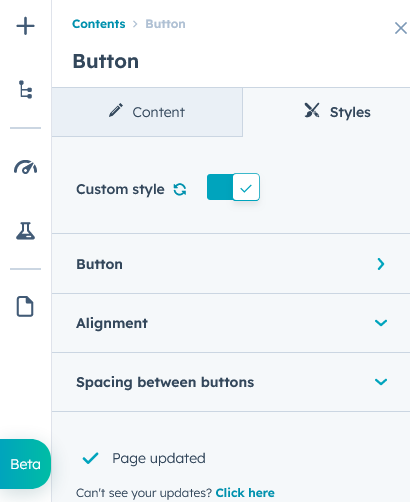Click the Button breadcrumb text

pos(165,24)
